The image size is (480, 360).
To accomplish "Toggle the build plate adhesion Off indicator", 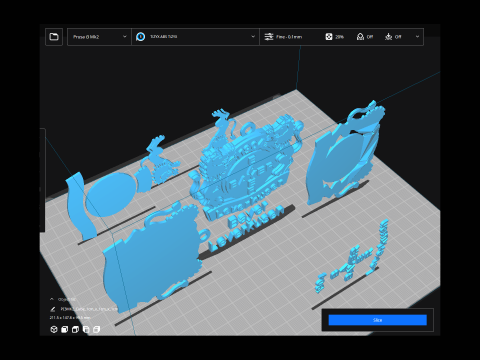I will (393, 37).
